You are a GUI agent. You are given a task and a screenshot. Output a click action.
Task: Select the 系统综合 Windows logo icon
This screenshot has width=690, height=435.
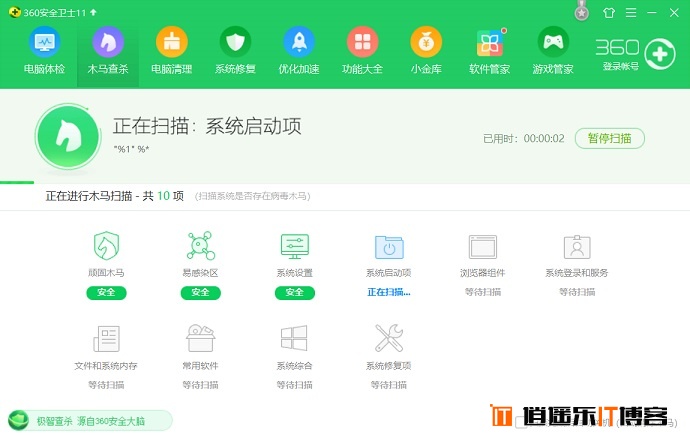coord(294,338)
